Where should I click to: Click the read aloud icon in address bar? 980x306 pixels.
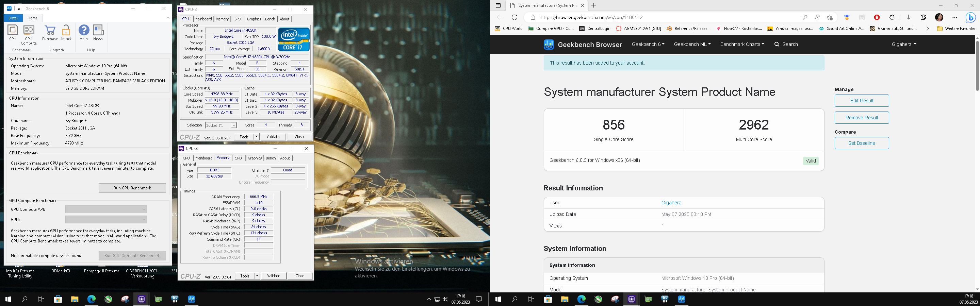point(817,17)
